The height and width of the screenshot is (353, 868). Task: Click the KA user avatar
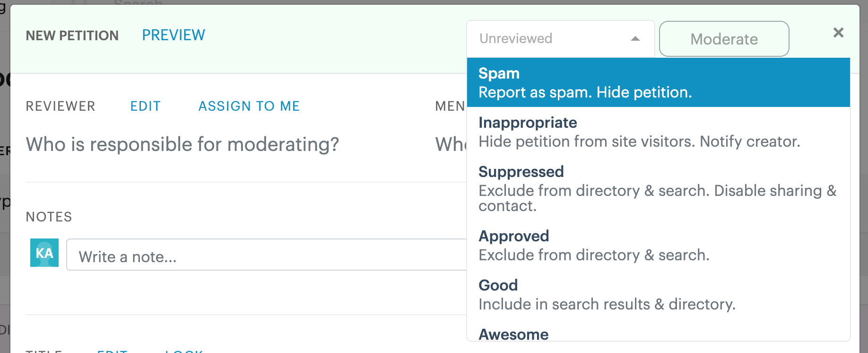(x=44, y=253)
